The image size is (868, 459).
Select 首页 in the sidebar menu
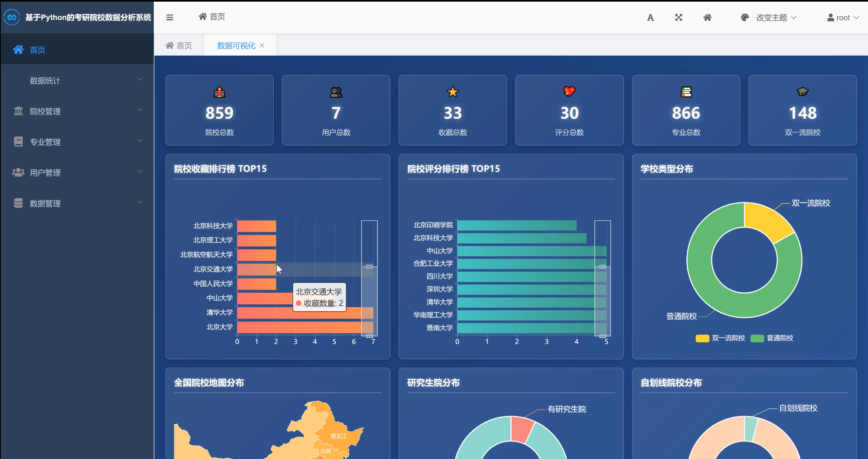pos(77,50)
